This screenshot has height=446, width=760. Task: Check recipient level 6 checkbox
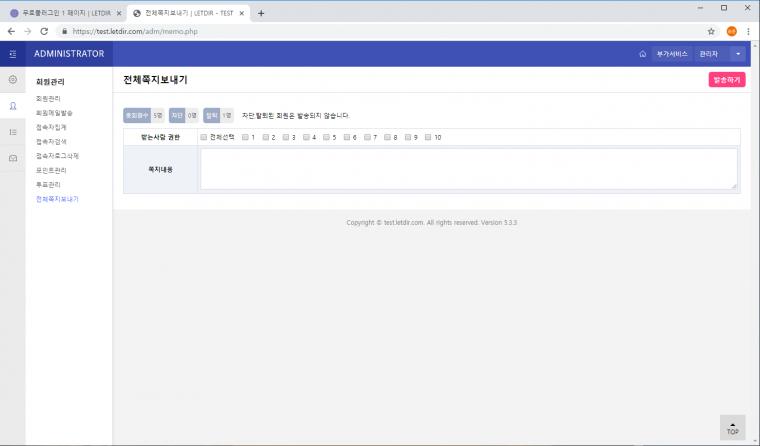click(347, 137)
